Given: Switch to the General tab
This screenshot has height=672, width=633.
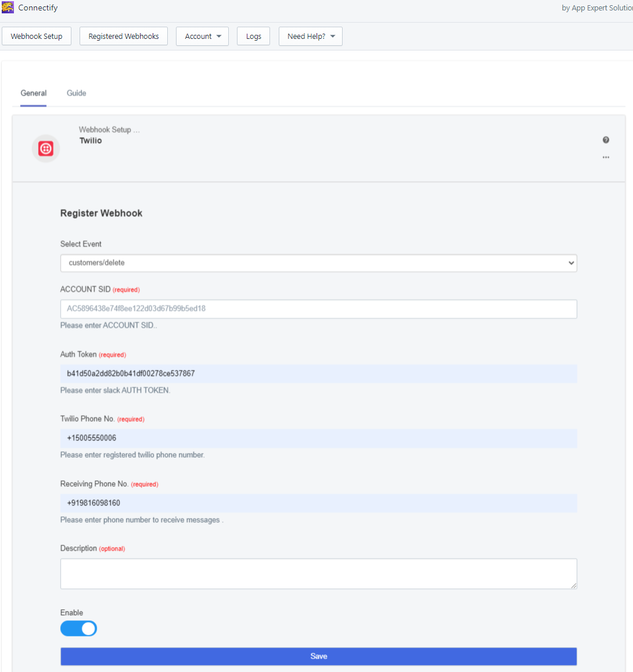Looking at the screenshot, I should [34, 93].
